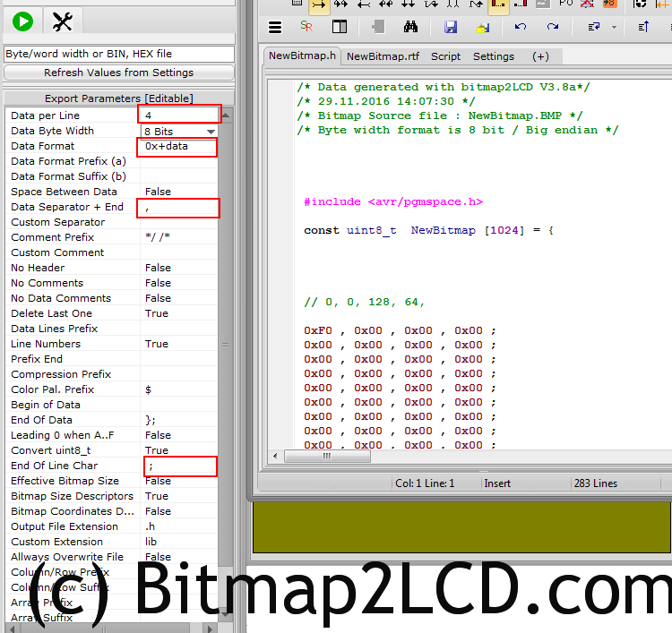Viewport: 672px width, 633px height.
Task: Click the parameters list scroll-up arrow
Action: [226, 115]
